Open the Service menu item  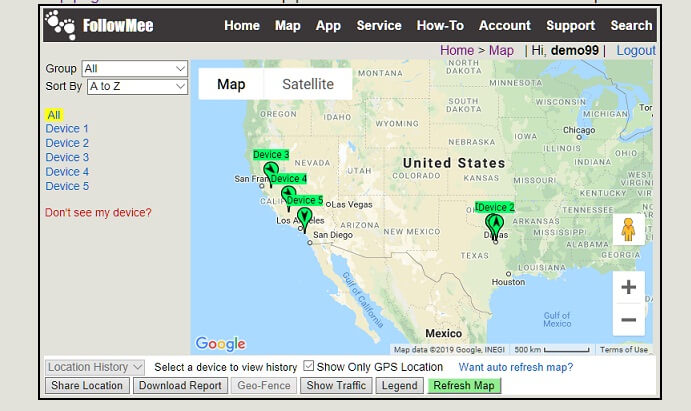(x=379, y=26)
